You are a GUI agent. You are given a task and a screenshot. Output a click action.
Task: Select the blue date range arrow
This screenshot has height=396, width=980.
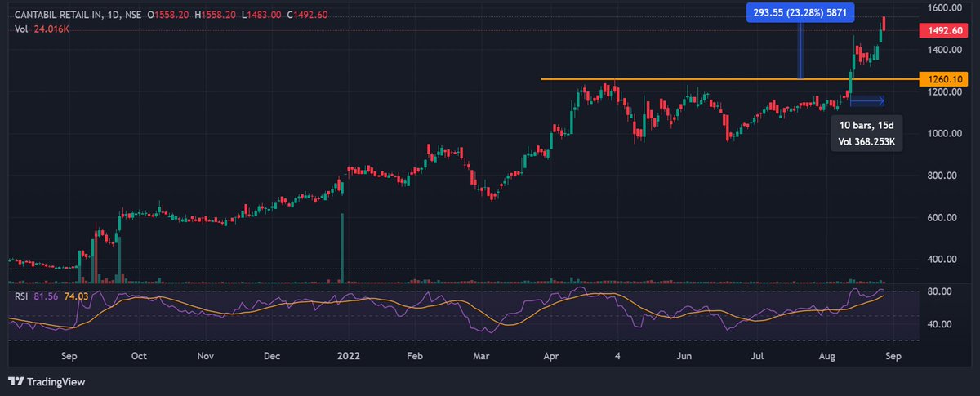click(867, 100)
